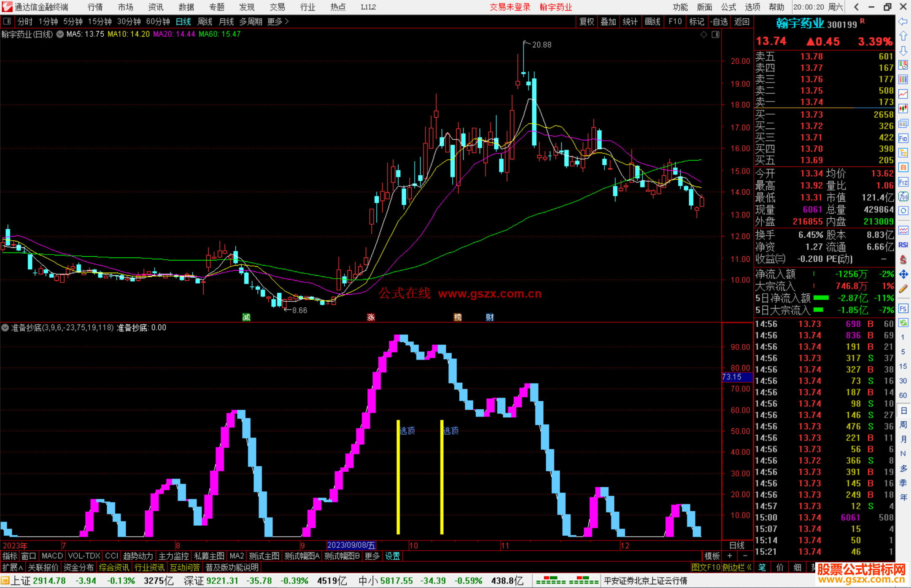
Task: Toggle the MA indicator circle beside 翰宇药业(日线)
Action: pos(60,34)
